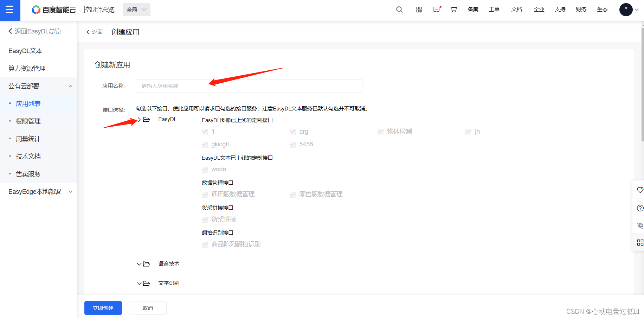Click the 文字识别 folder icon
This screenshot has height=318, width=644.
(x=147, y=283)
